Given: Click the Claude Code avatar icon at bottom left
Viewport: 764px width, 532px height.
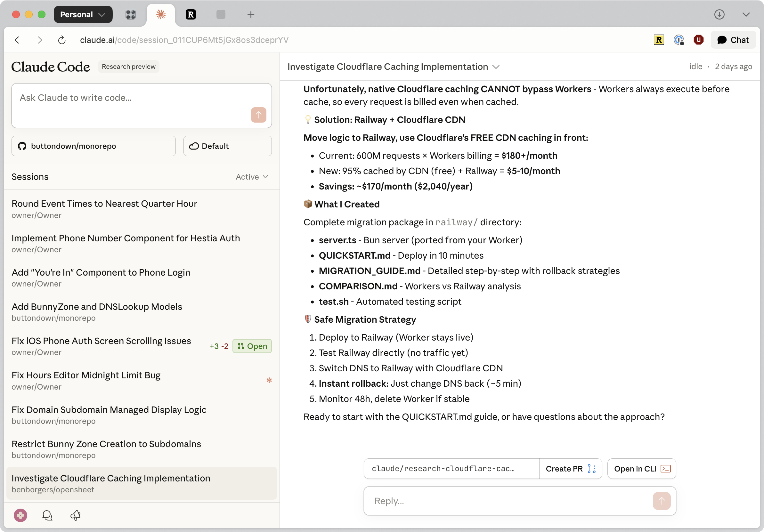Looking at the screenshot, I should 20,515.
